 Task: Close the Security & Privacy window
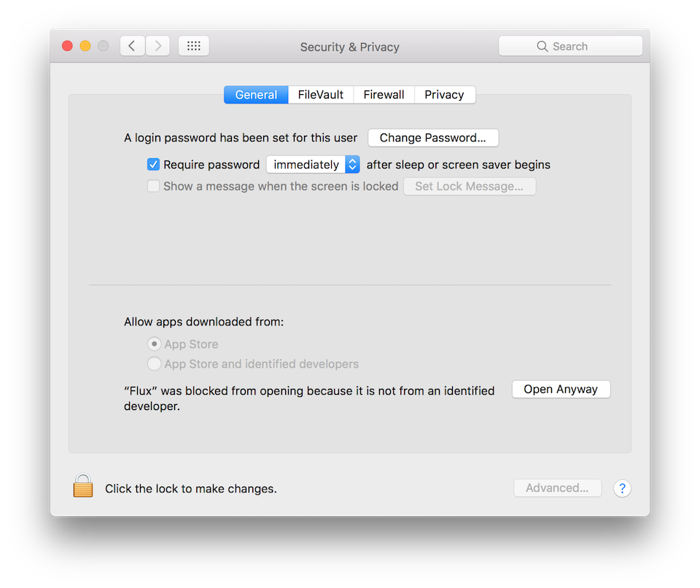67,46
